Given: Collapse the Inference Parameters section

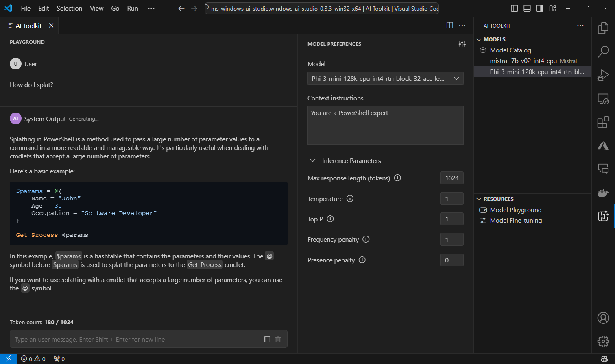Looking at the screenshot, I should click(x=313, y=160).
